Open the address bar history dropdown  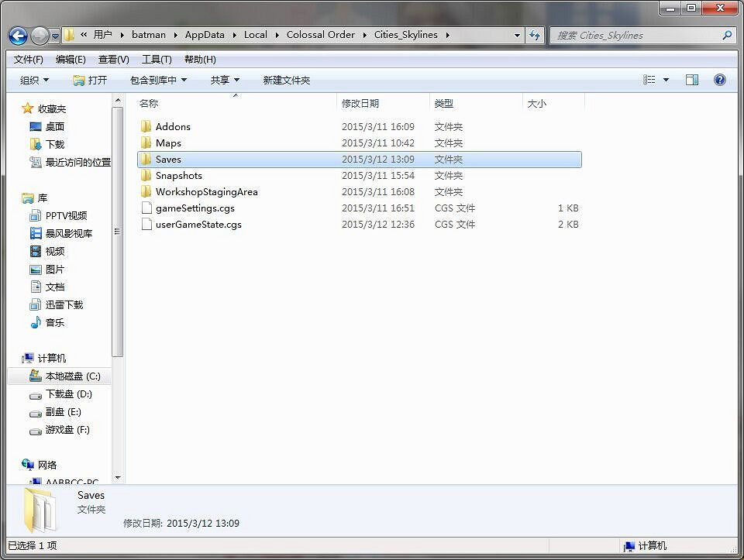click(x=518, y=35)
